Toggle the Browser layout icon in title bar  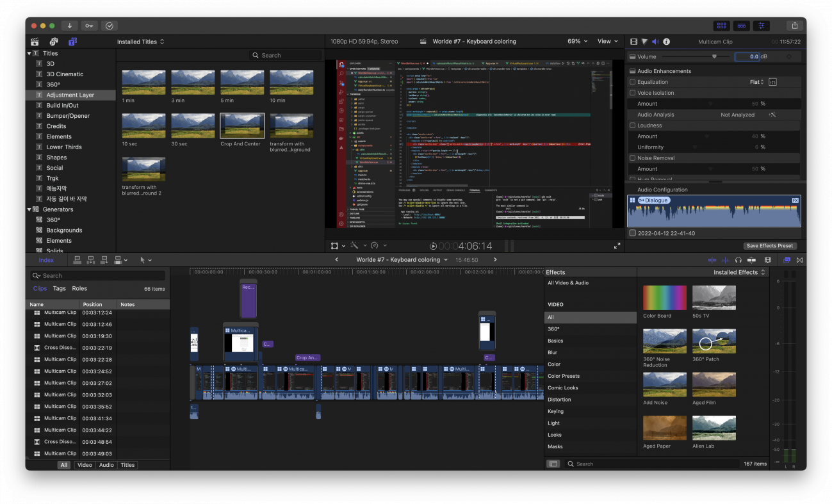click(x=722, y=26)
